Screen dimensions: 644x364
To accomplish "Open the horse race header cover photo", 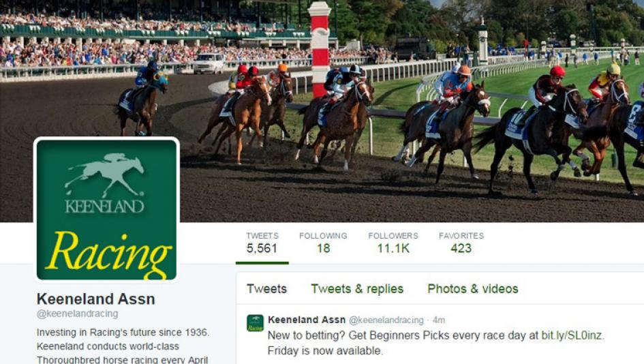I will (411, 111).
